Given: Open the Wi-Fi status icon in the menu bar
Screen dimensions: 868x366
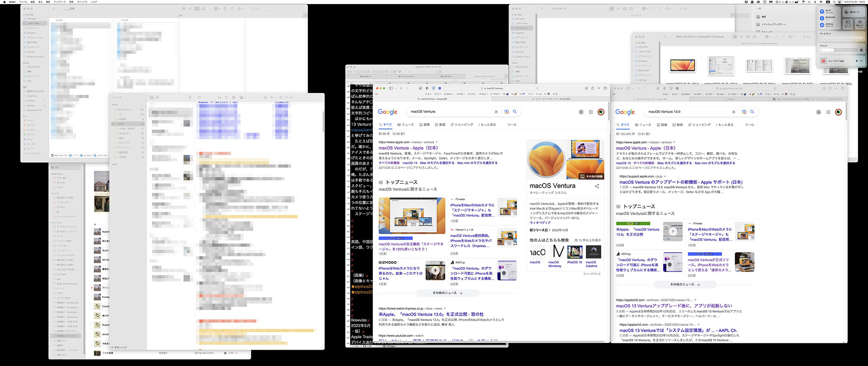Looking at the screenshot, I should click(821, 2).
